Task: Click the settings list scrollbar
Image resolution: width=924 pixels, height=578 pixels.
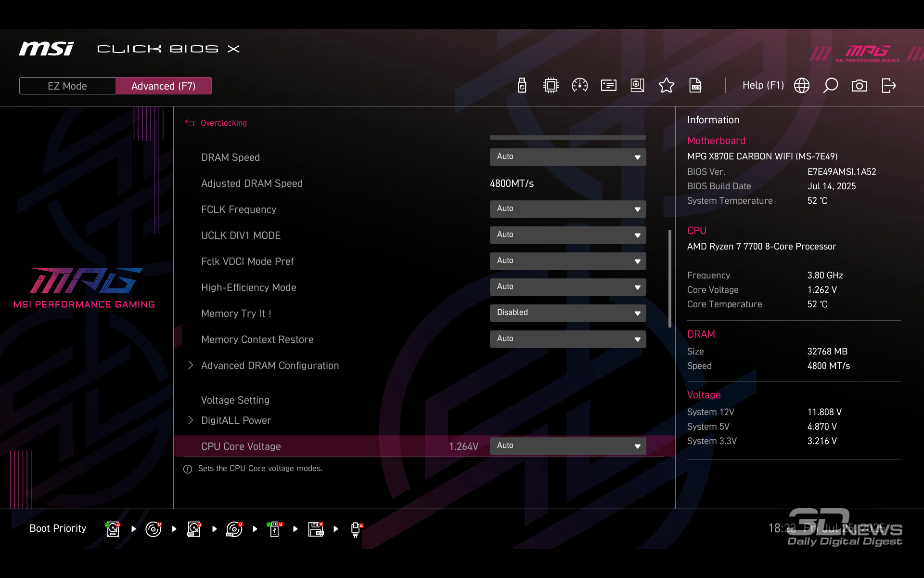Action: [x=669, y=278]
